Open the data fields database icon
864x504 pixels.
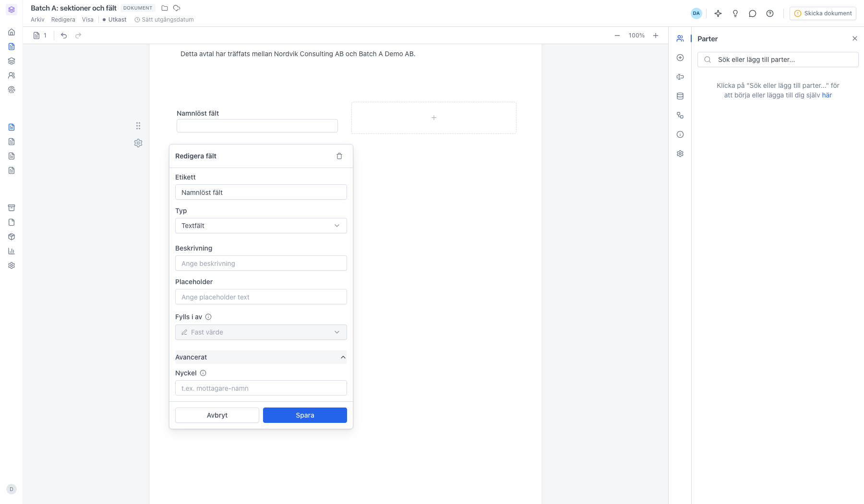[x=680, y=96]
